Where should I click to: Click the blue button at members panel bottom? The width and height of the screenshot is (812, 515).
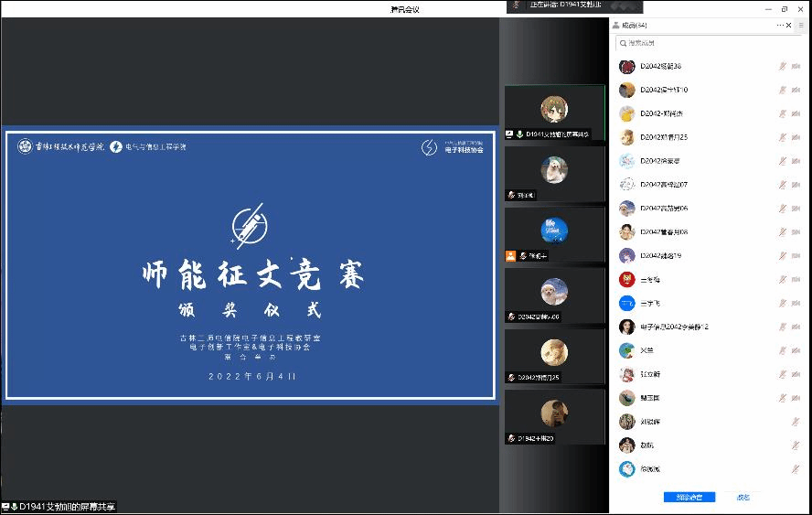[689, 497]
